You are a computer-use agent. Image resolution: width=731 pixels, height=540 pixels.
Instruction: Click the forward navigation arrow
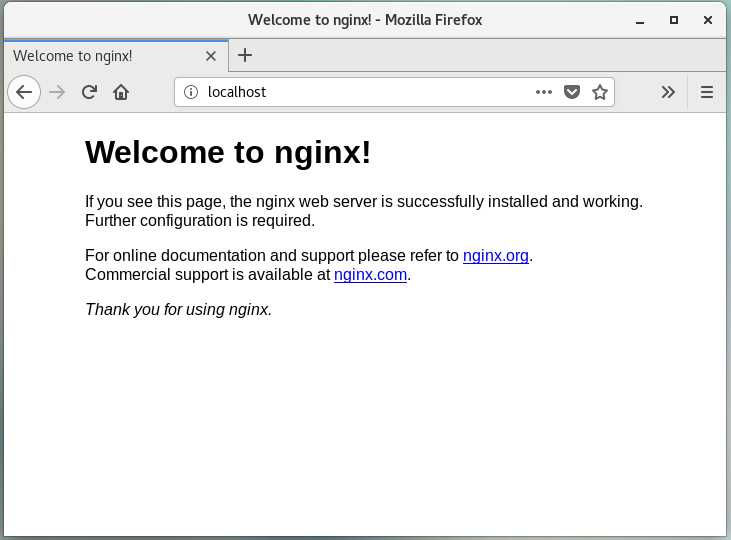pyautogui.click(x=57, y=92)
